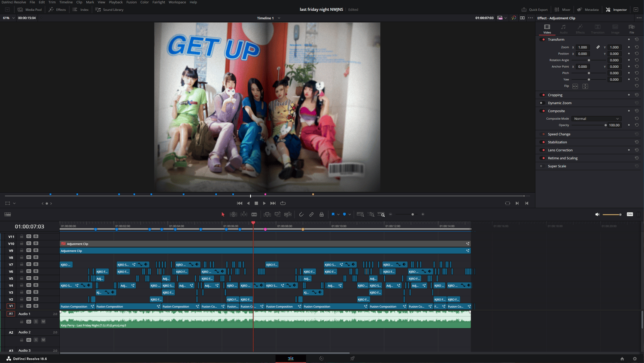This screenshot has width=644, height=363.
Task: Open Timeline View Options icon
Action: click(8, 215)
